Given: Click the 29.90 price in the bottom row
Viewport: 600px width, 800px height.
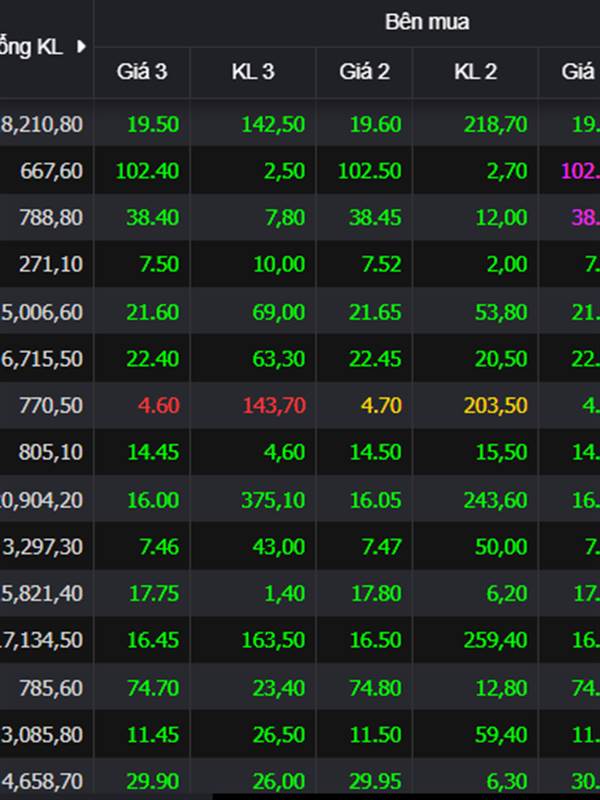Looking at the screenshot, I should click(x=154, y=781).
